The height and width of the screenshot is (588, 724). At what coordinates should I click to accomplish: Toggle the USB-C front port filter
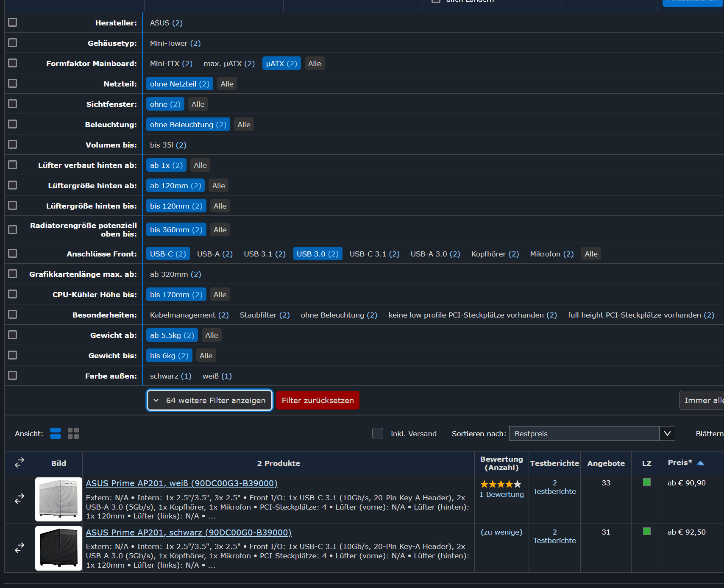[x=168, y=254]
